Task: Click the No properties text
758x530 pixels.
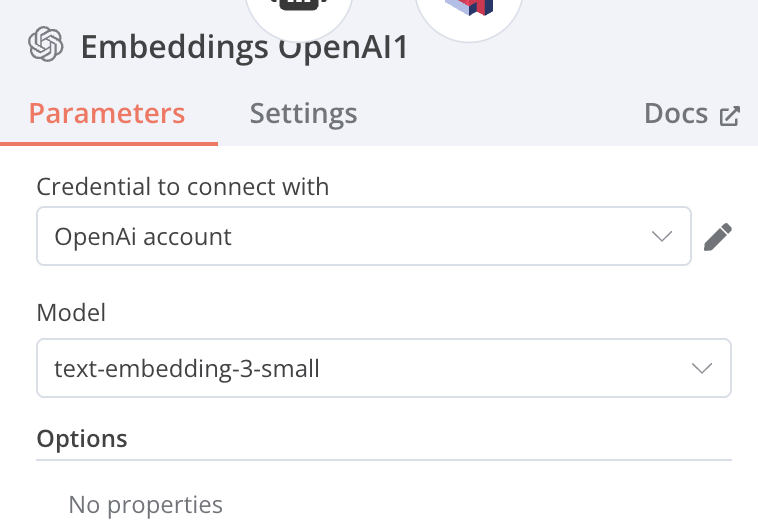Action: click(x=146, y=505)
